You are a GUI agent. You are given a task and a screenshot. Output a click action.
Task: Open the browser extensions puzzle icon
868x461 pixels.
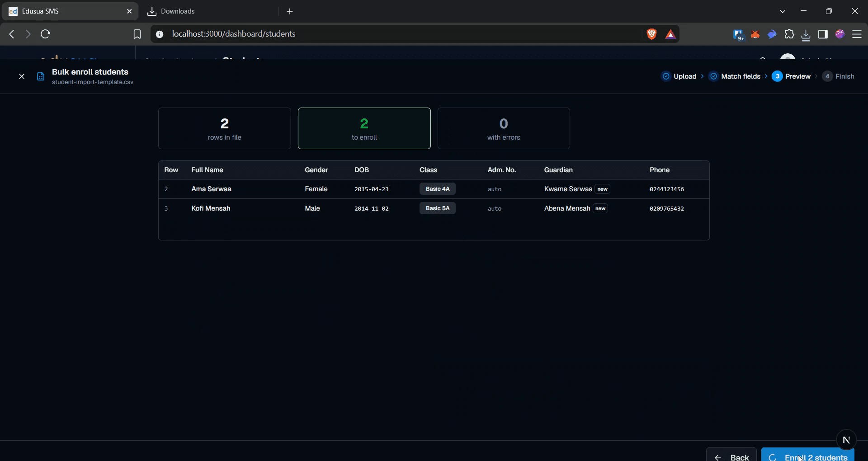789,34
